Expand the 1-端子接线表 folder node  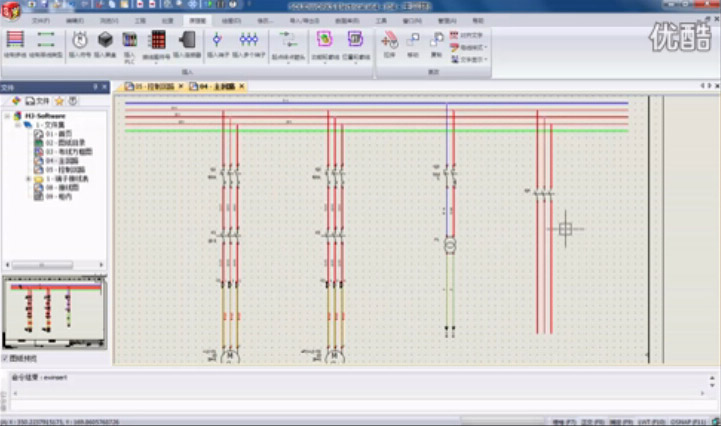coord(28,178)
